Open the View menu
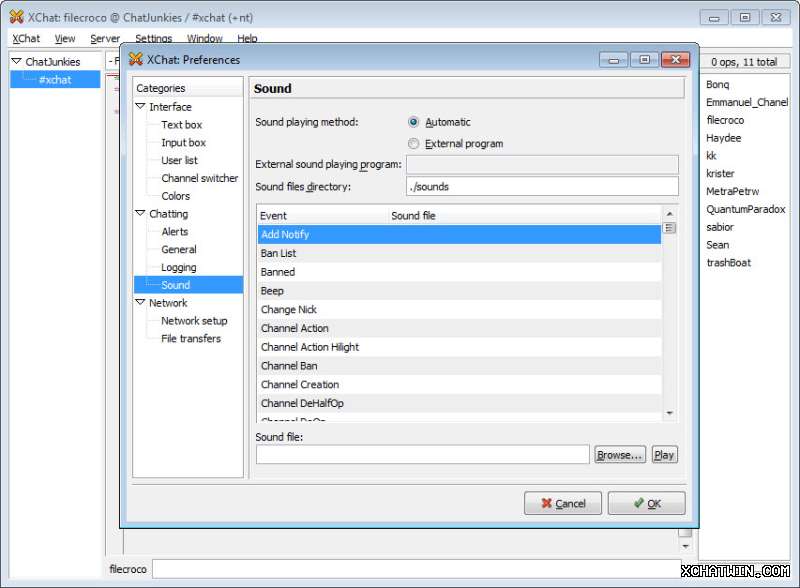Viewport: 800px width, 588px height. pos(65,39)
